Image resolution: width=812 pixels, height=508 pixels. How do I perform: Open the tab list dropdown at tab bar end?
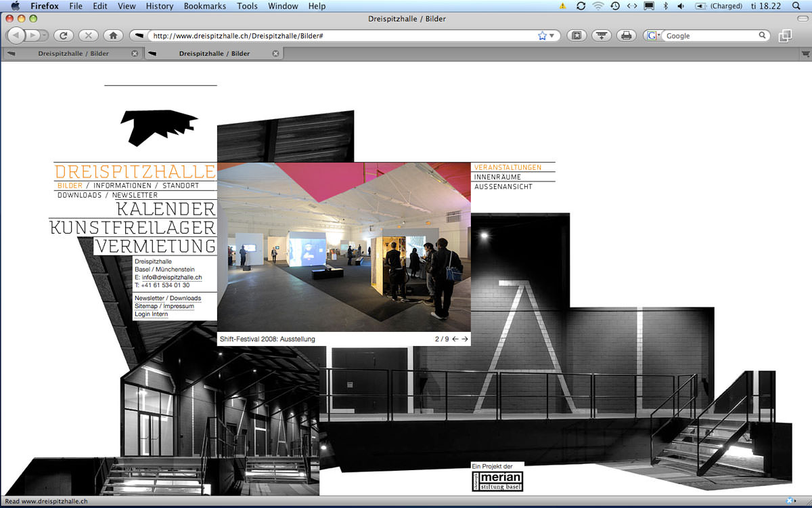805,54
